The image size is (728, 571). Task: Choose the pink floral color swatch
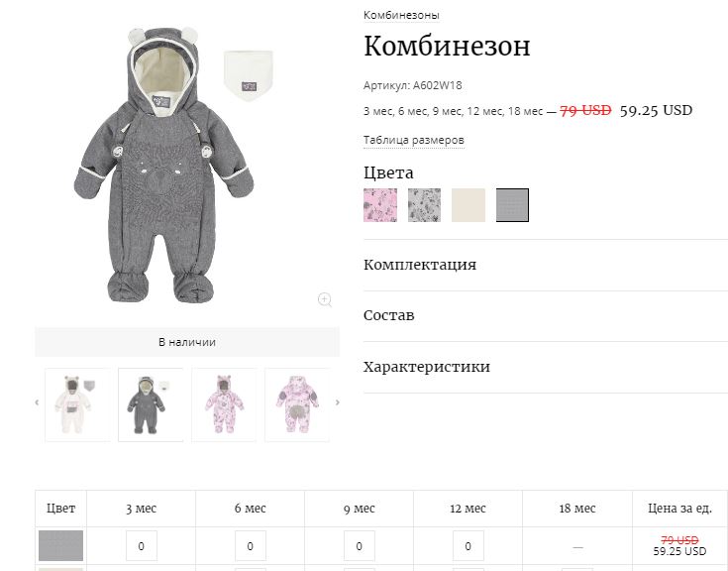[380, 205]
